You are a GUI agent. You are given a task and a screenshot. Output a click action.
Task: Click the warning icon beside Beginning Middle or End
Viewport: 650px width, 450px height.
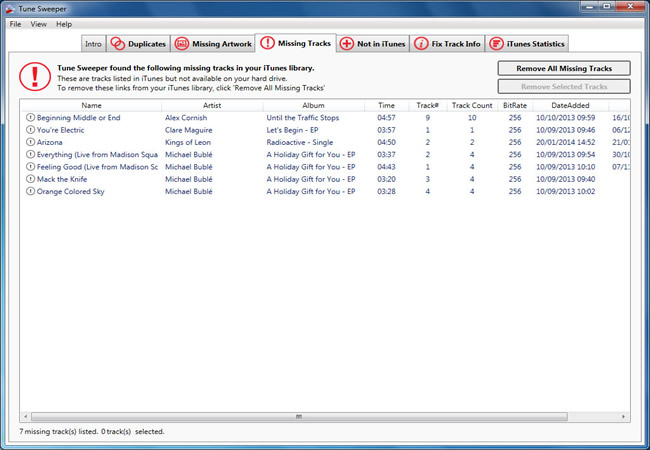click(x=30, y=117)
